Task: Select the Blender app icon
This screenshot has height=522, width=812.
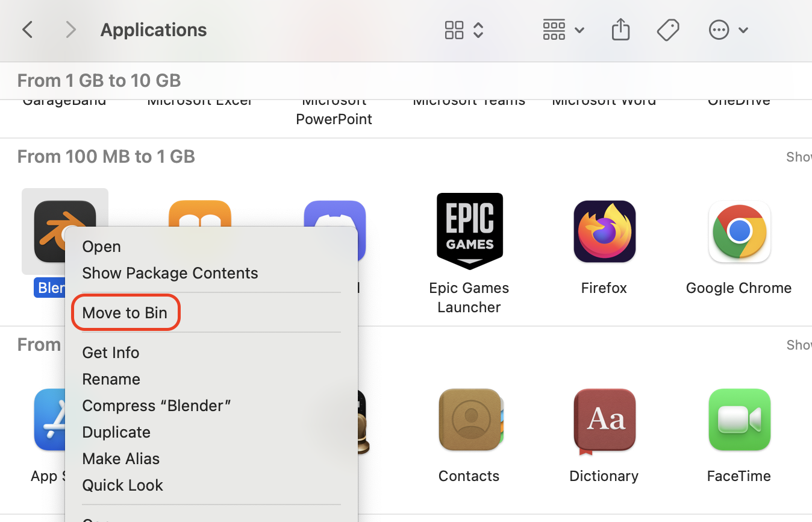Action: (64, 231)
